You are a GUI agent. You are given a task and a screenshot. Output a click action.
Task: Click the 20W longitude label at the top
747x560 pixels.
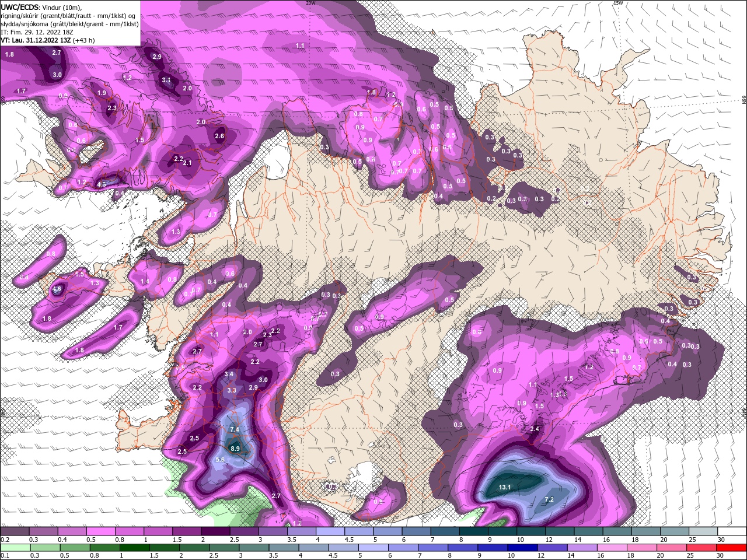(310, 3)
